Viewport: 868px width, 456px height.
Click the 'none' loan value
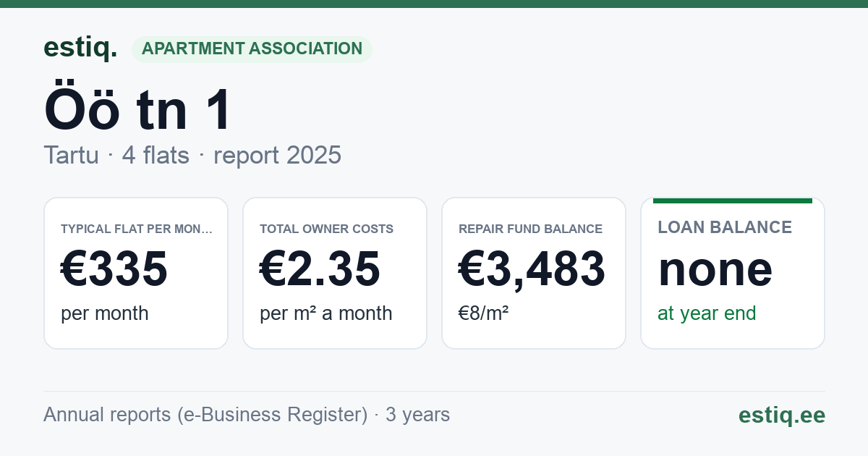point(715,269)
